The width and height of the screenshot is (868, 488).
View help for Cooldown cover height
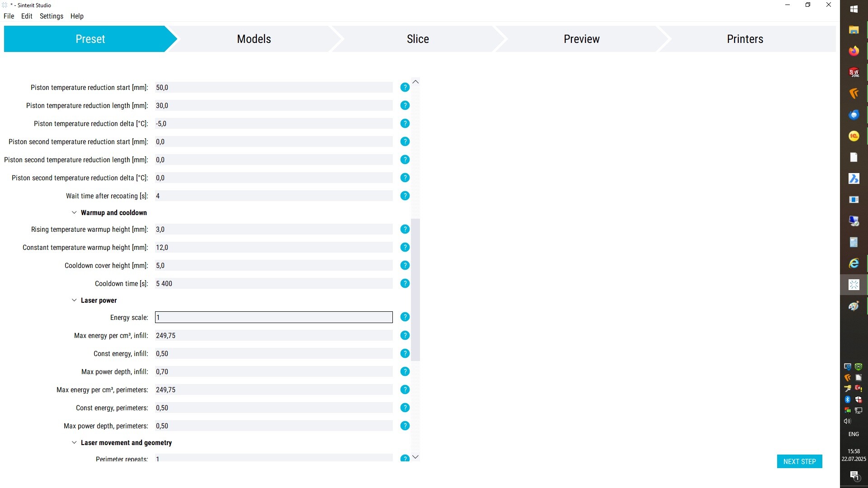pyautogui.click(x=405, y=265)
